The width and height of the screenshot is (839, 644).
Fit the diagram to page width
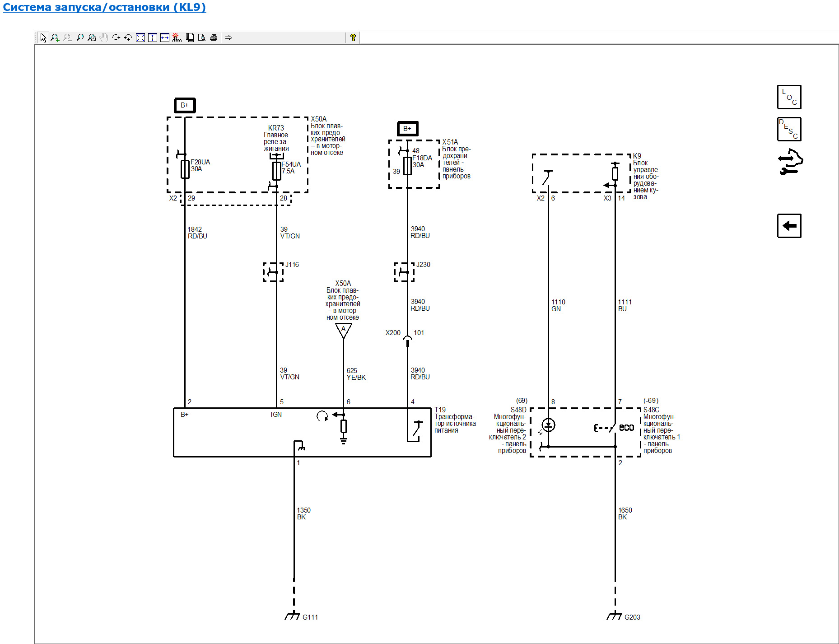pos(164,38)
